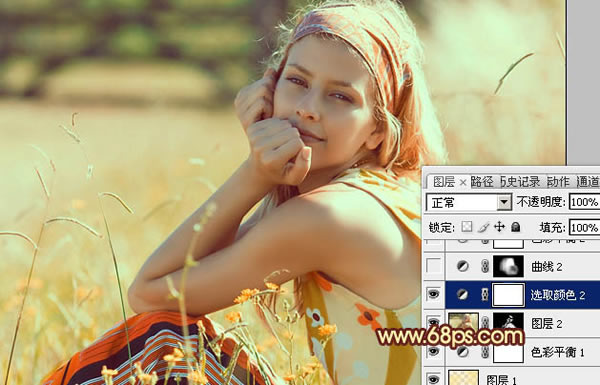
Task: Click the lock position move icon
Action: click(499, 227)
